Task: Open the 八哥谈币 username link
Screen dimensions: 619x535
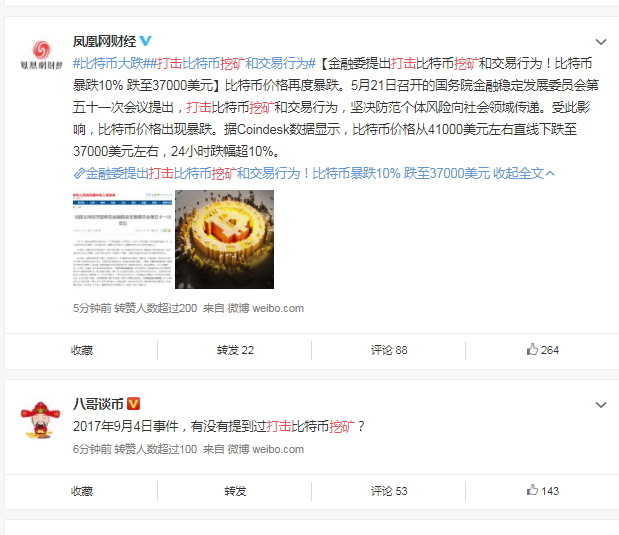Action: pyautogui.click(x=98, y=404)
